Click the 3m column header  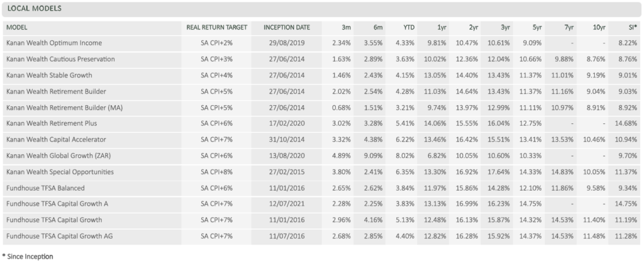click(346, 28)
